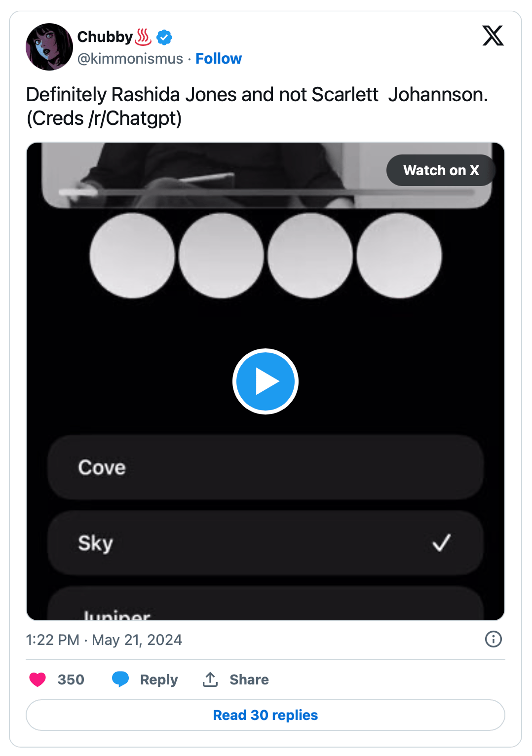Click the 350 likes count
Screen dimensions: 532x756
tap(71, 680)
